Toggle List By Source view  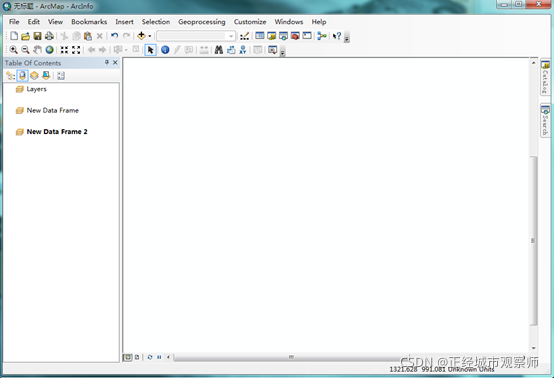[x=22, y=75]
